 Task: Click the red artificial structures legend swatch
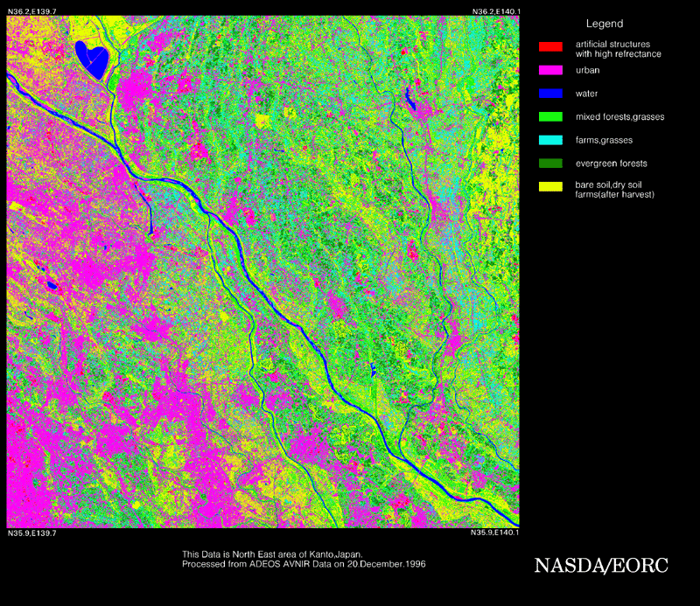[550, 46]
